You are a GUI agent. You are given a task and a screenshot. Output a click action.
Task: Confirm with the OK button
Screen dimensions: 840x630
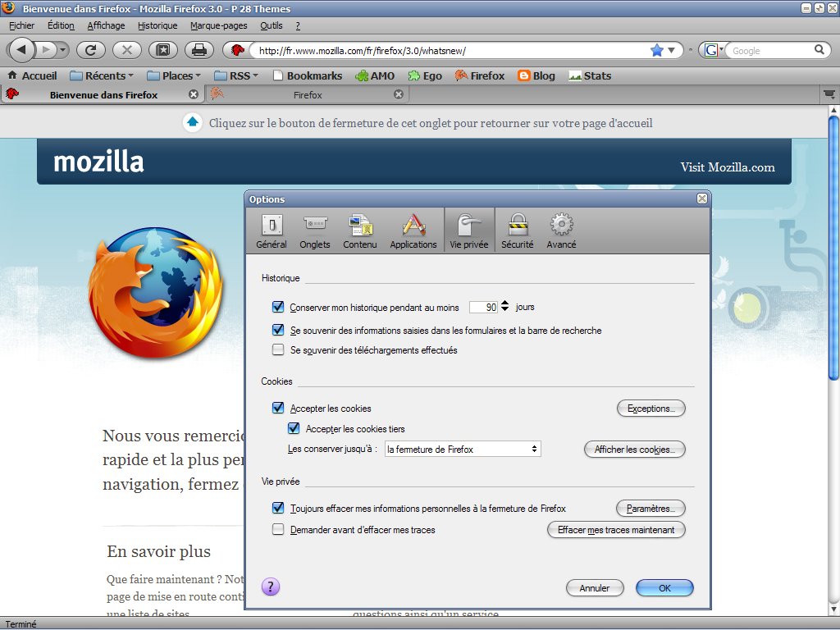(x=664, y=587)
